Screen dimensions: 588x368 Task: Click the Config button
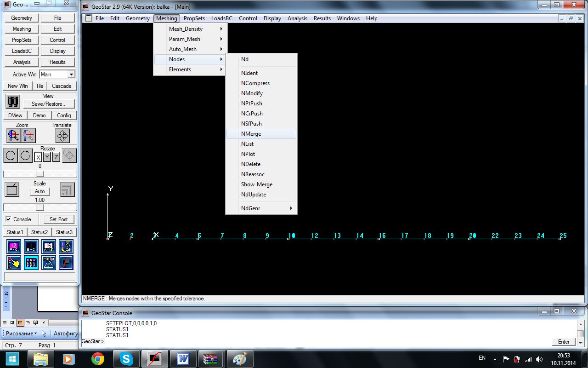pyautogui.click(x=64, y=115)
